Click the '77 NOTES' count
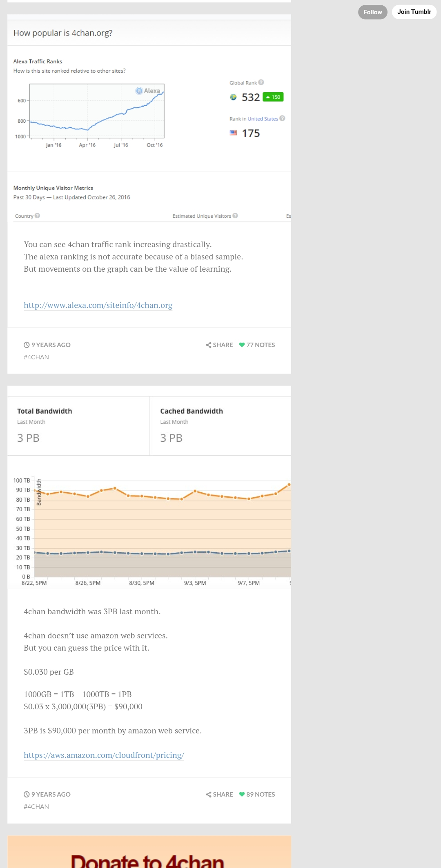The height and width of the screenshot is (868, 441). tap(261, 345)
